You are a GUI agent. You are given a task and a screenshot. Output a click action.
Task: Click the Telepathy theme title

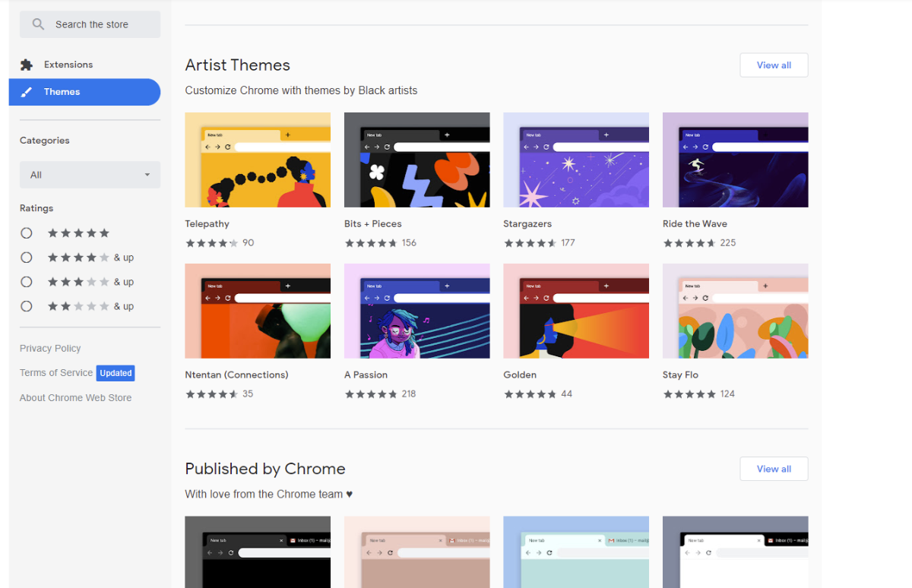207,224
